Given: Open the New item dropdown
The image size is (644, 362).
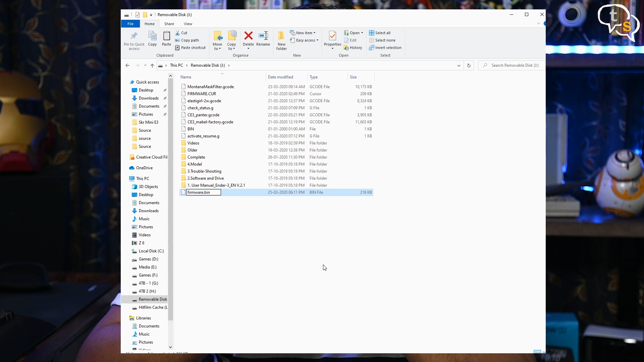Looking at the screenshot, I should [x=303, y=33].
